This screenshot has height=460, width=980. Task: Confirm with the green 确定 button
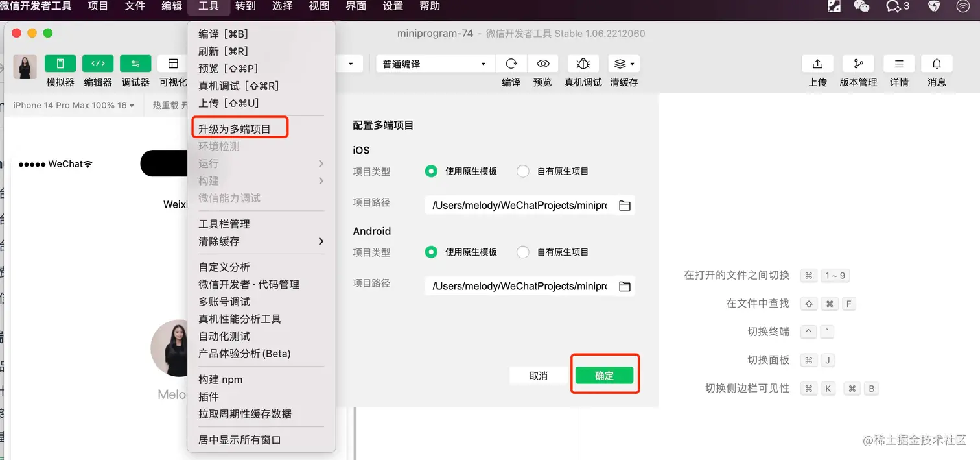pyautogui.click(x=604, y=376)
